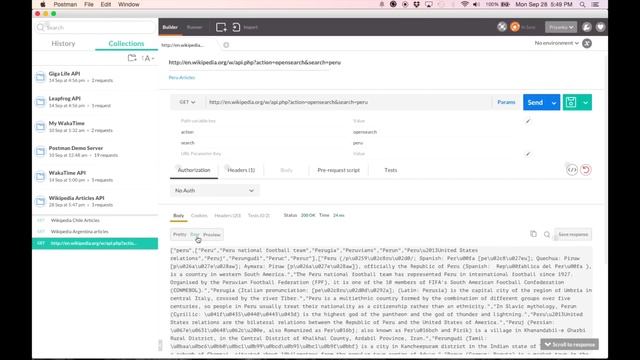The image size is (640, 360).
Task: Click the 'opensearch' action parameter value
Action: point(365,132)
